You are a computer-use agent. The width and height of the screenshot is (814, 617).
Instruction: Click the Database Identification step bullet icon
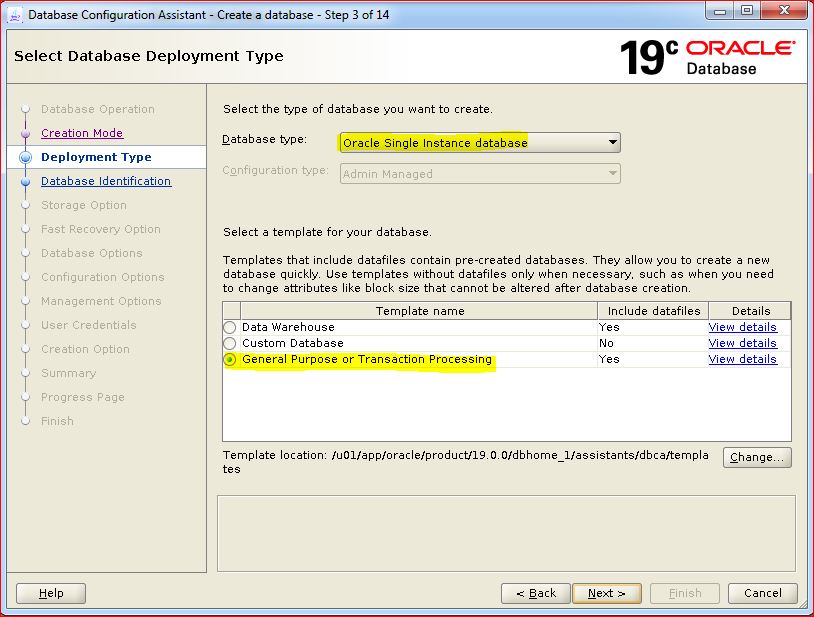coord(26,181)
